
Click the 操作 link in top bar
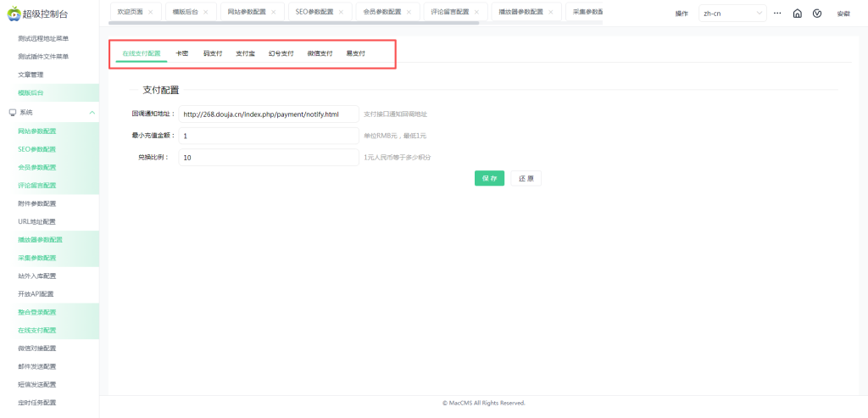(x=682, y=14)
